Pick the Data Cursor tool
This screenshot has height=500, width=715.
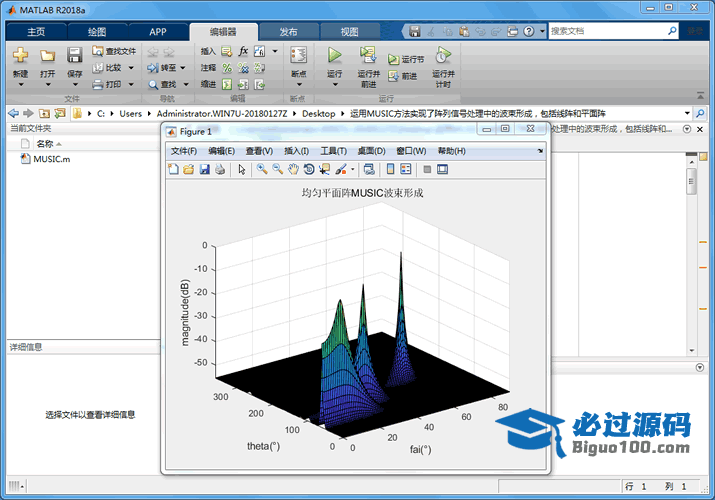tap(325, 169)
